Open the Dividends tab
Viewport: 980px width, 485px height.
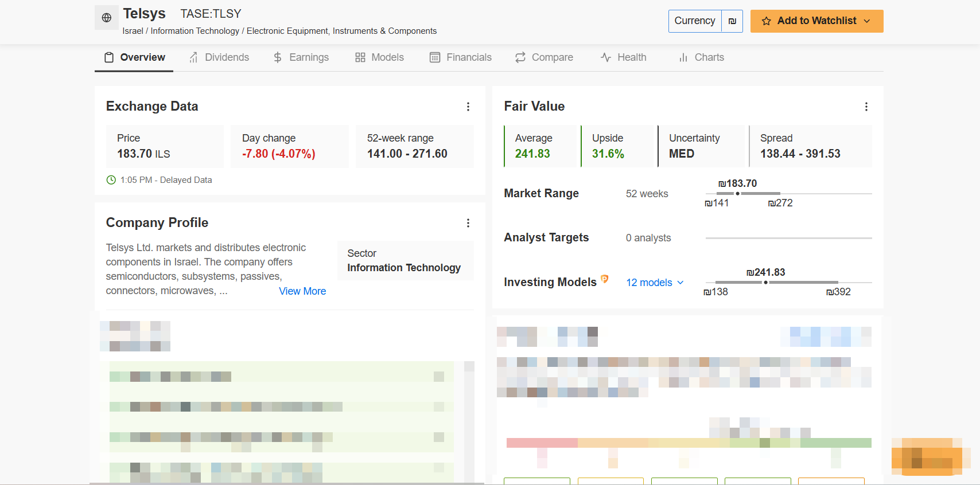[x=219, y=57]
